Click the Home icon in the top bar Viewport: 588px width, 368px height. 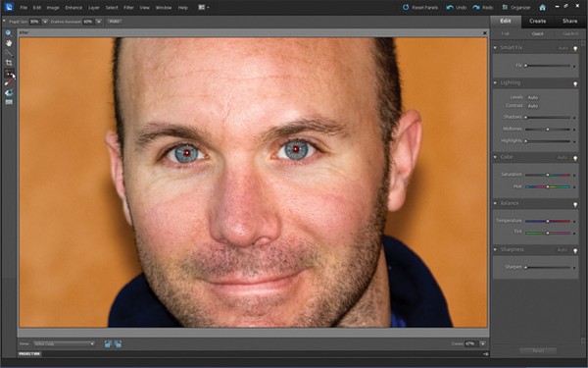pyautogui.click(x=542, y=7)
